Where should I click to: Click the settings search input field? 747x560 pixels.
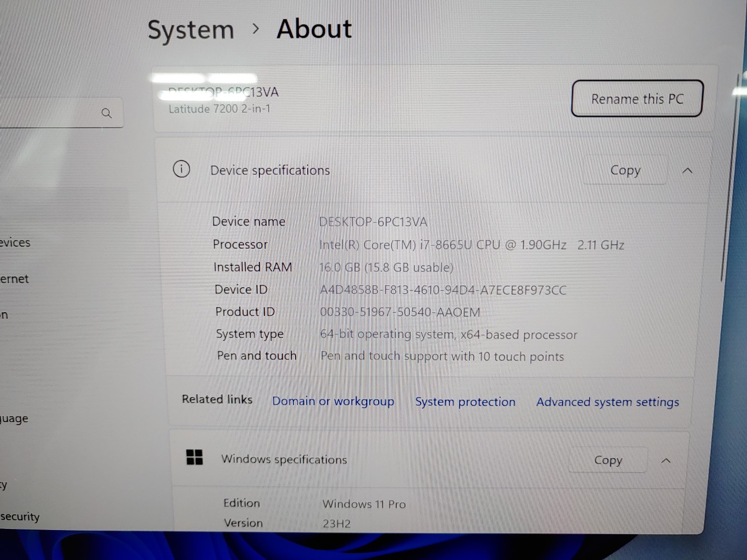click(61, 113)
